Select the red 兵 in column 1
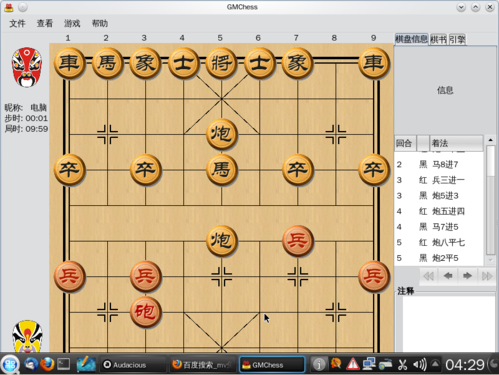Viewport: 499px width, 375px height. coord(69,276)
